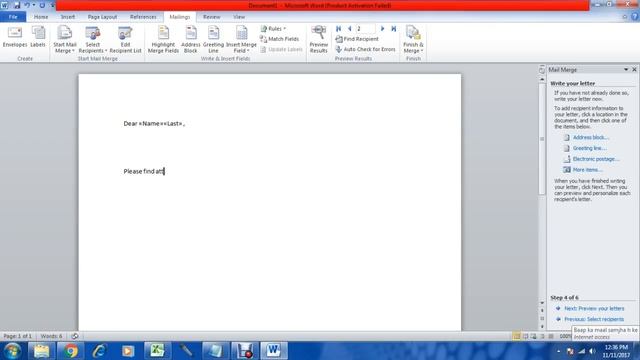Click the Name merge field
Viewport: 640px width, 360px height.
(x=151, y=124)
